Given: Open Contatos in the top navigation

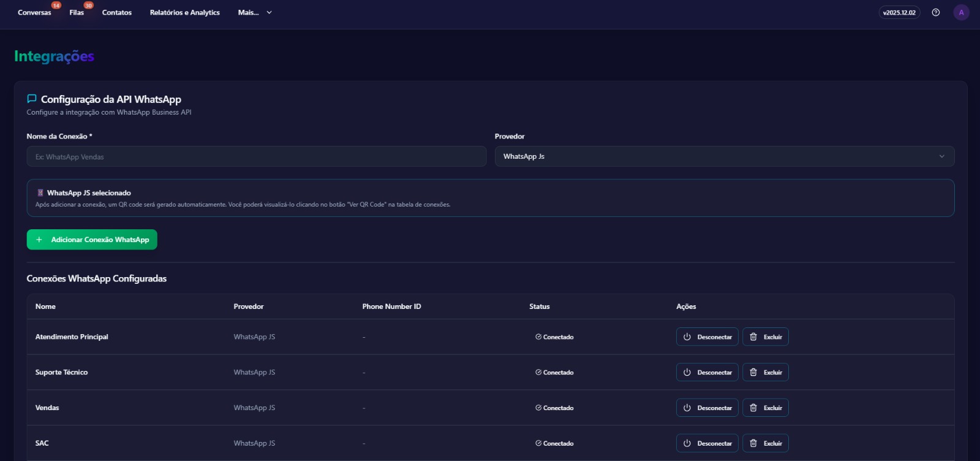Looking at the screenshot, I should [117, 12].
